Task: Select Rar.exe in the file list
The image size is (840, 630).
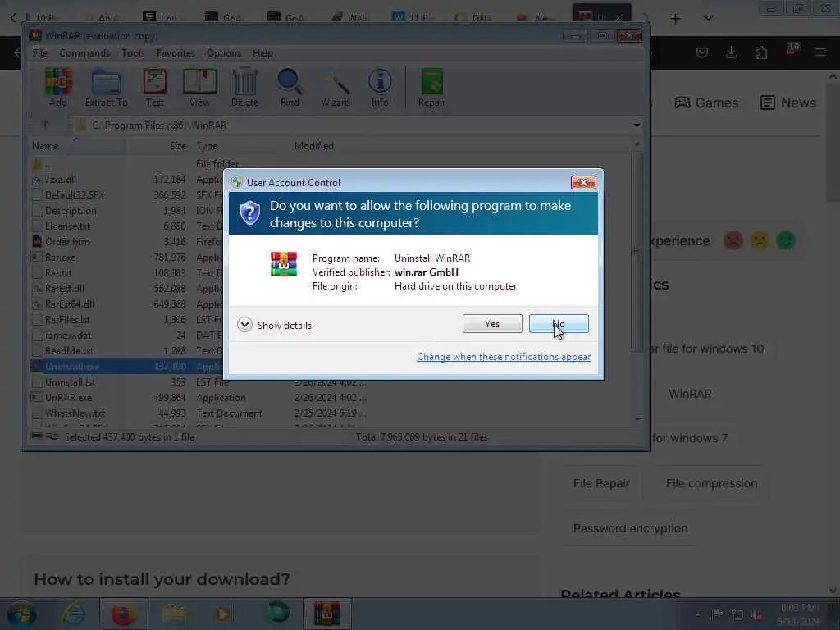Action: point(60,258)
